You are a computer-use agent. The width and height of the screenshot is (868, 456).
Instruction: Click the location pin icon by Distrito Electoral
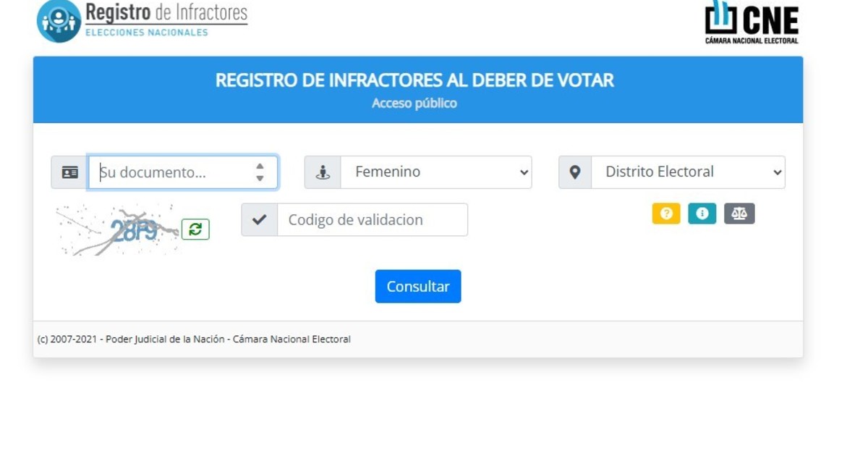pos(575,172)
